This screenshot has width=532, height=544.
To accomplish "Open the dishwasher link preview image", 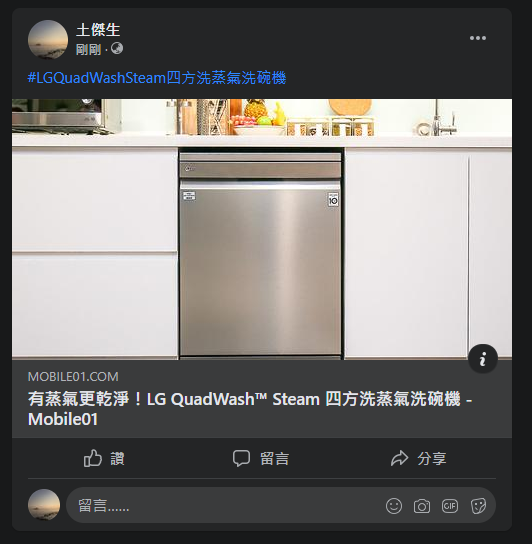I will pyautogui.click(x=262, y=229).
